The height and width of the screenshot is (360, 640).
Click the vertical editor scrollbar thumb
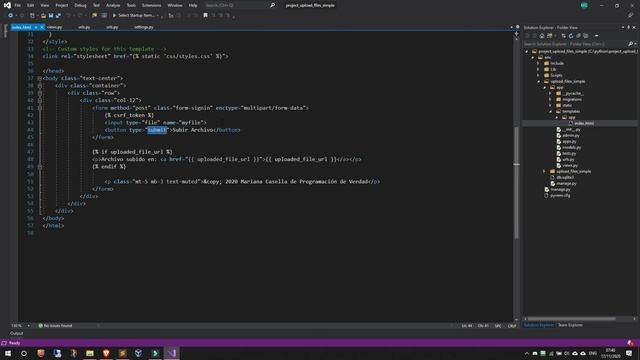pyautogui.click(x=516, y=182)
